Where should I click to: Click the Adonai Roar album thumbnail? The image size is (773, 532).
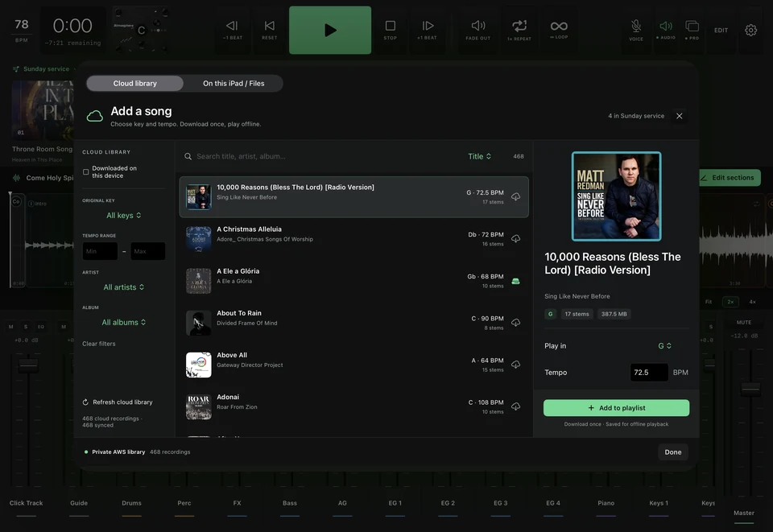click(199, 406)
